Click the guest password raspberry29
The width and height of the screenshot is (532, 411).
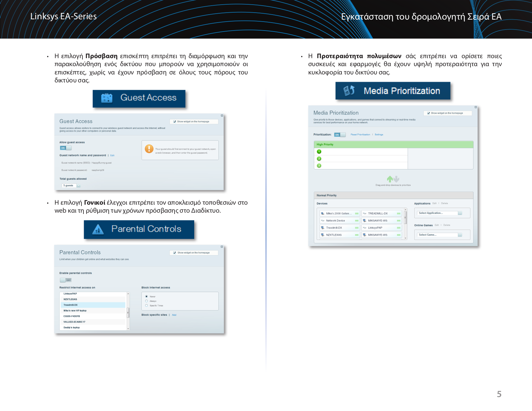click(98, 170)
